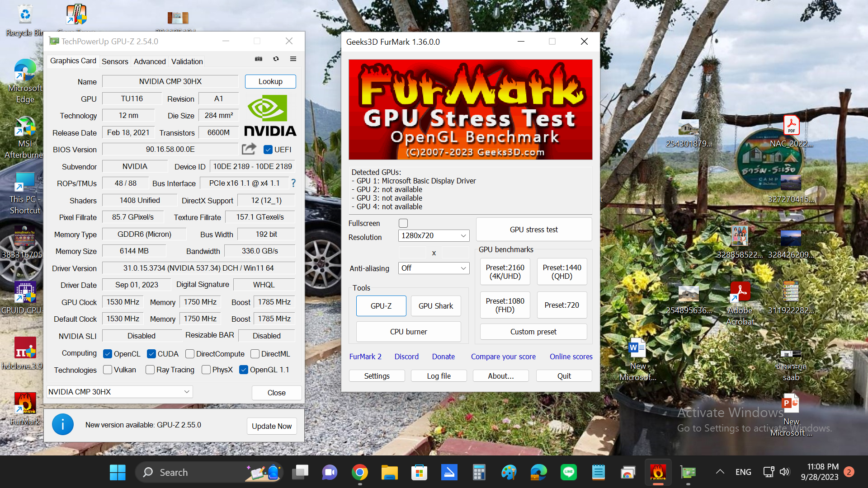Start the GPU stress test
This screenshot has height=488, width=868.
pyautogui.click(x=534, y=230)
